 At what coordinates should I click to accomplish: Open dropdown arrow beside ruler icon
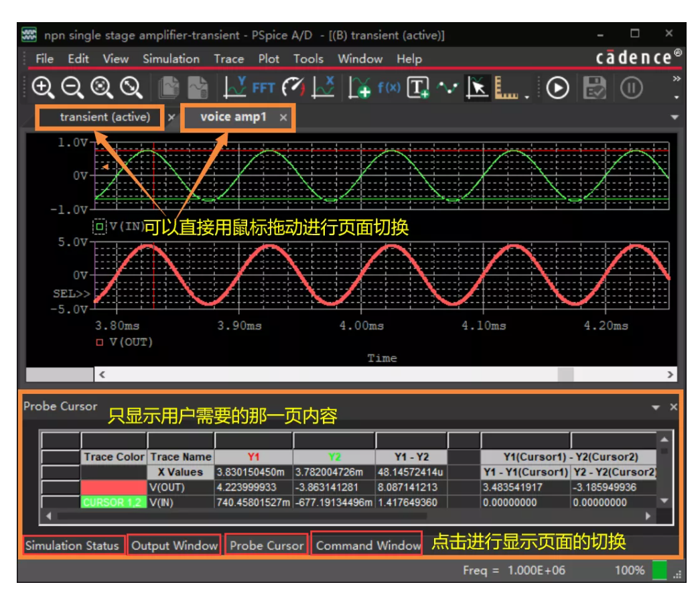[x=527, y=96]
